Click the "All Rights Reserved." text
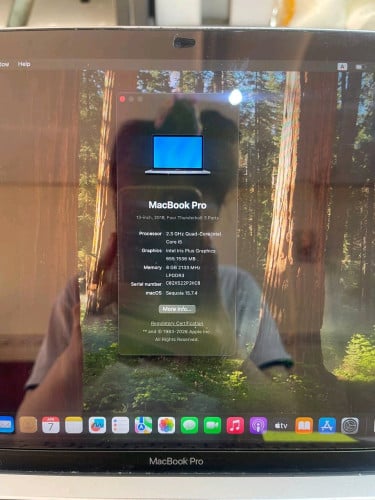Screen dimensions: 375x500 [x=177, y=339]
